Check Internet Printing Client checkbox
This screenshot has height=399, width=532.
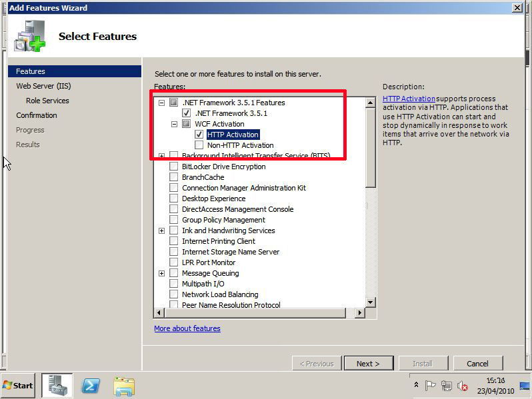[174, 241]
